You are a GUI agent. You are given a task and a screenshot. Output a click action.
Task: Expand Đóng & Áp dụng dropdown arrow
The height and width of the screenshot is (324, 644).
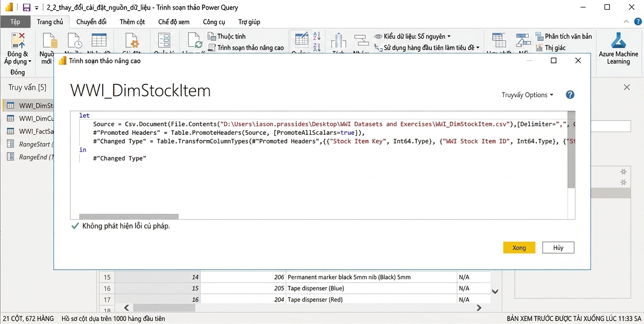click(x=30, y=62)
